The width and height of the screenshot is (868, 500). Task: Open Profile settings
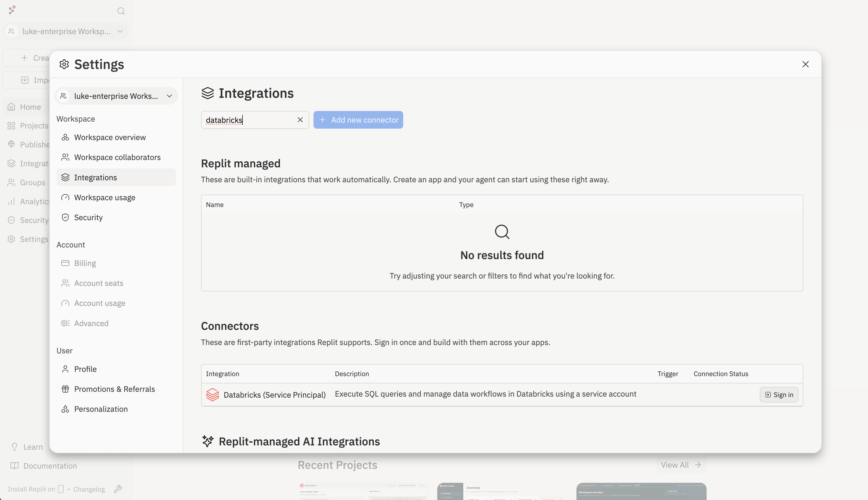point(116,369)
